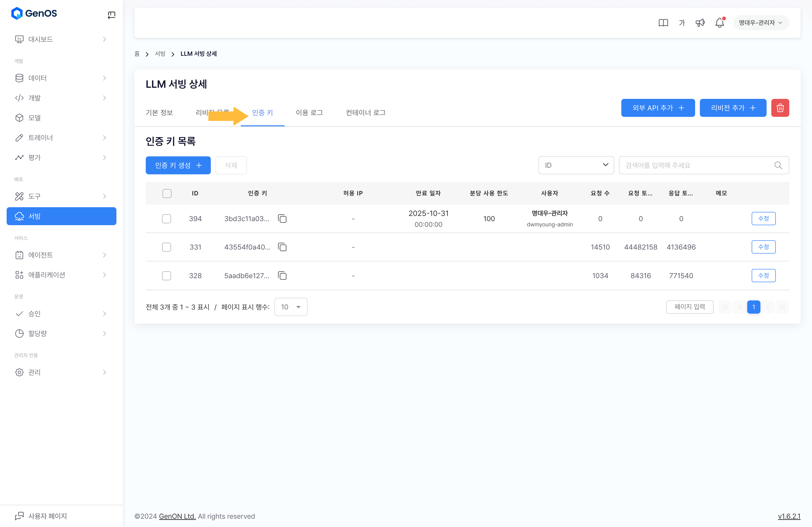
Task: Open the 명대우-관리자 user menu
Action: [x=760, y=23]
